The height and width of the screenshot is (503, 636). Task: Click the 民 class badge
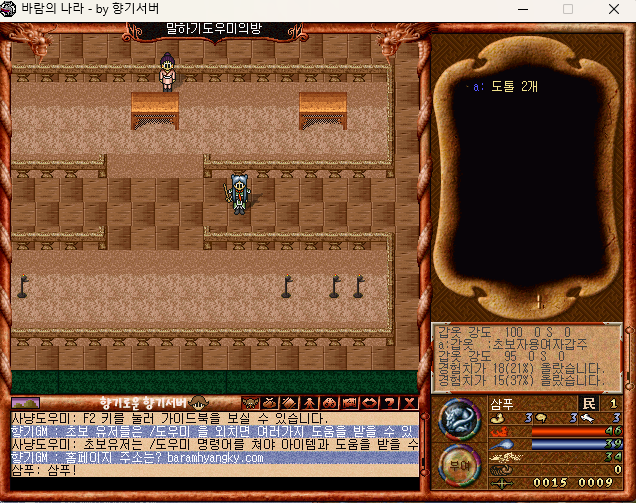(x=589, y=404)
